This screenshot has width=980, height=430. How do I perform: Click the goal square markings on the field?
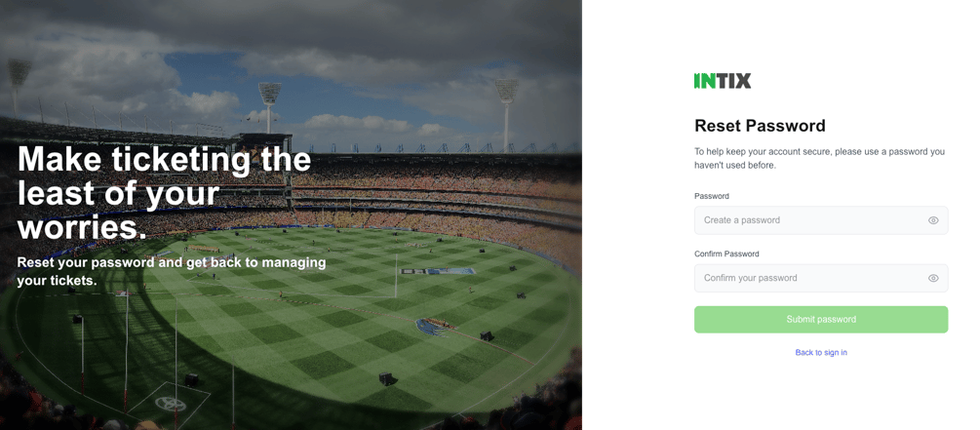click(171, 401)
